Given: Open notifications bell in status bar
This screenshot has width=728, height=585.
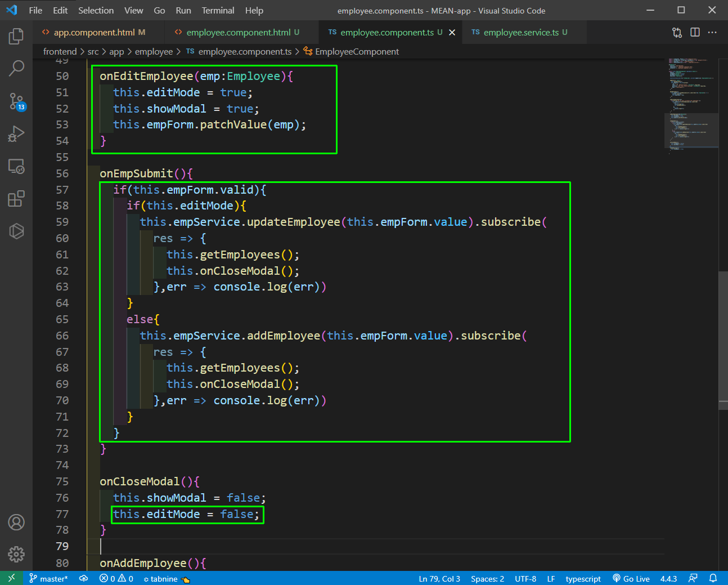Looking at the screenshot, I should click(x=713, y=578).
